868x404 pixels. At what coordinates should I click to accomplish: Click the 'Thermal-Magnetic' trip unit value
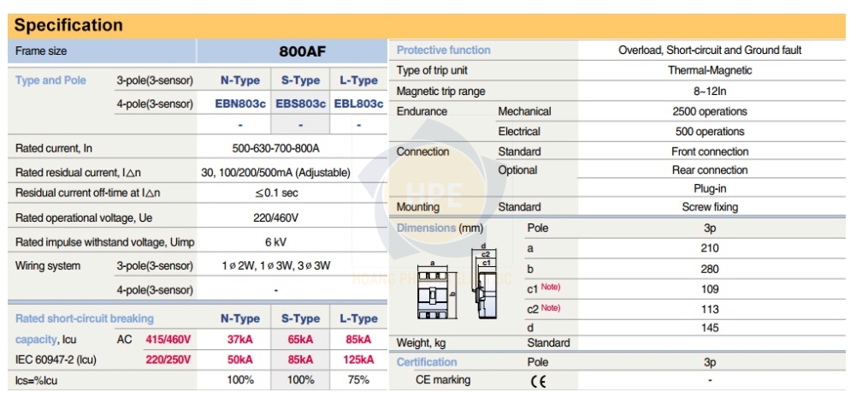[710, 70]
